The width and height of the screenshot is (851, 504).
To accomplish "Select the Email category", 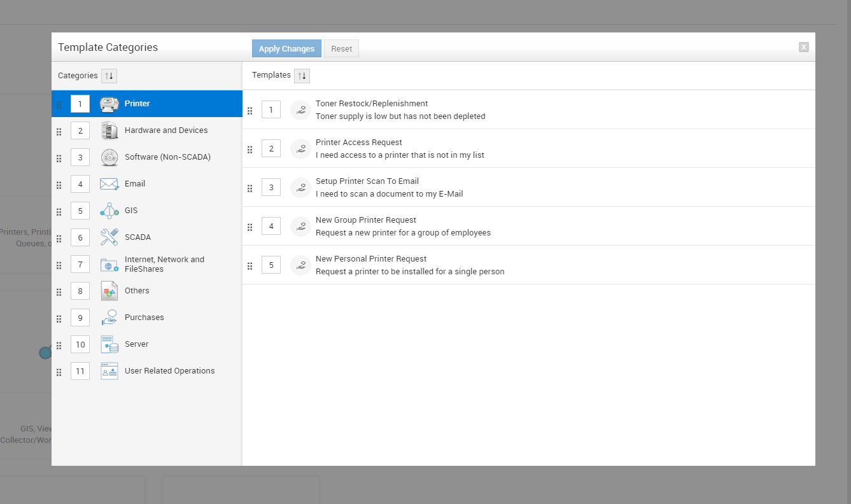I will 146,184.
